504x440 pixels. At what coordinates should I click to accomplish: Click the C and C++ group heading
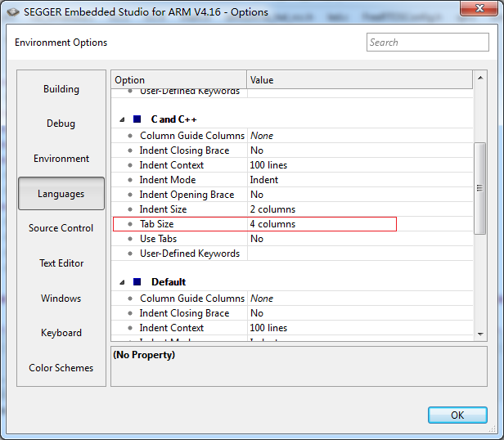pos(173,119)
